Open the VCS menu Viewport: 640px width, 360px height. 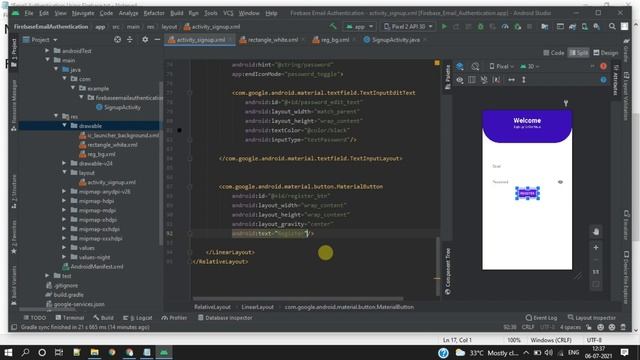pos(228,13)
